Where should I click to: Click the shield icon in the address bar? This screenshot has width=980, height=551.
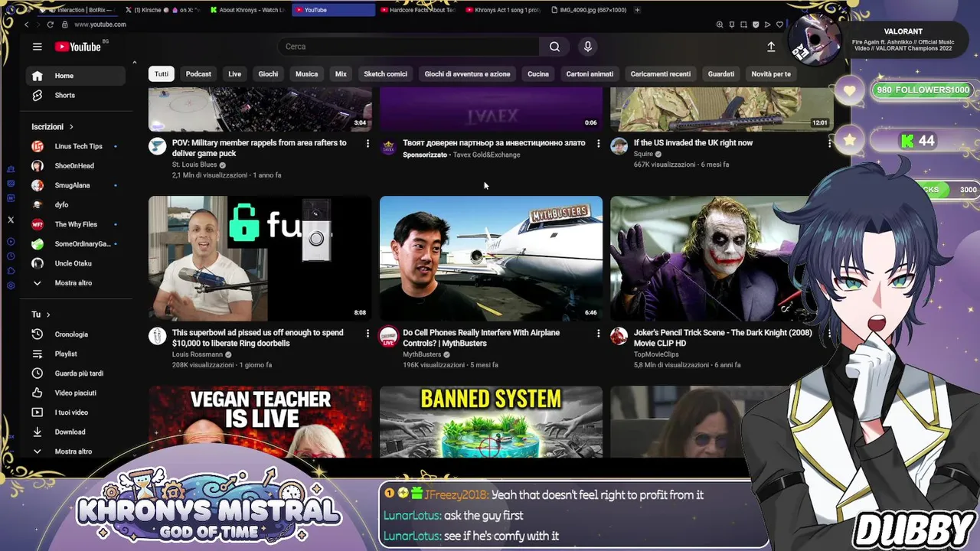[755, 24]
